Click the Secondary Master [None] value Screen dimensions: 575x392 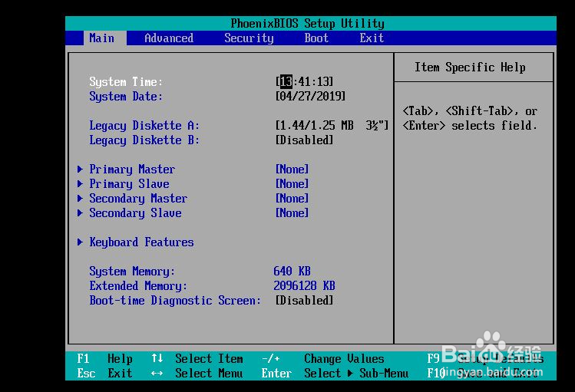292,199
